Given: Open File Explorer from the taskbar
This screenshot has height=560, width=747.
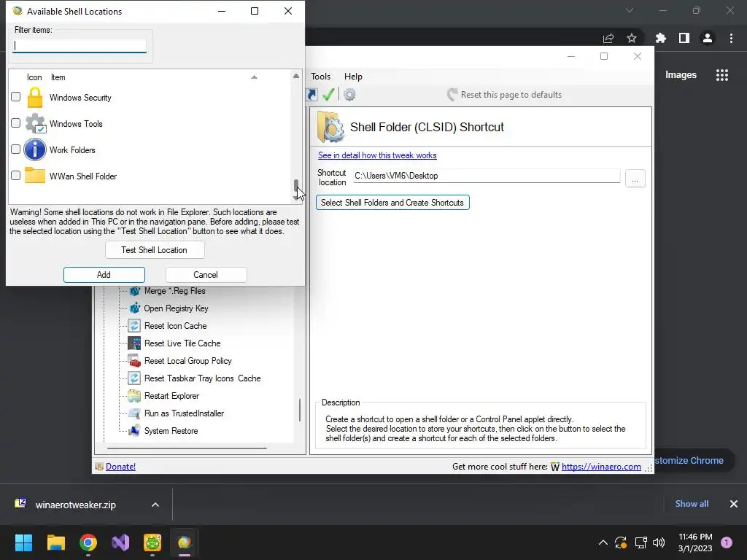Looking at the screenshot, I should click(55, 542).
